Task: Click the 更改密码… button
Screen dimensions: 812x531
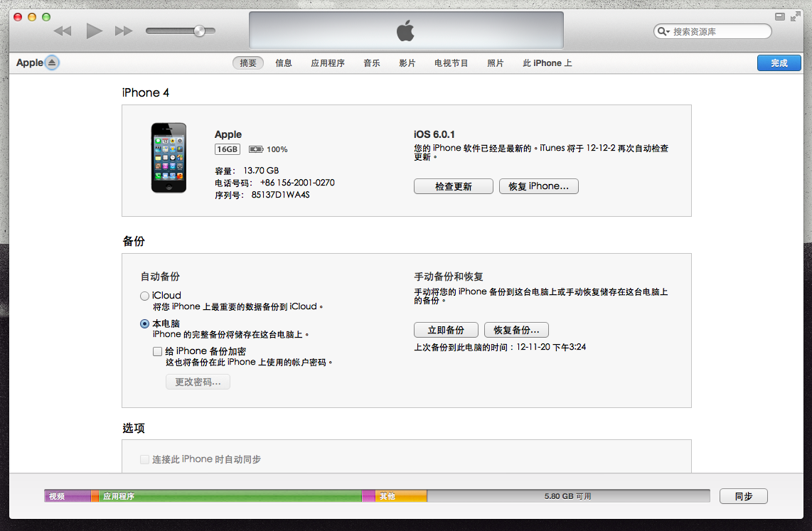Action: (198, 382)
